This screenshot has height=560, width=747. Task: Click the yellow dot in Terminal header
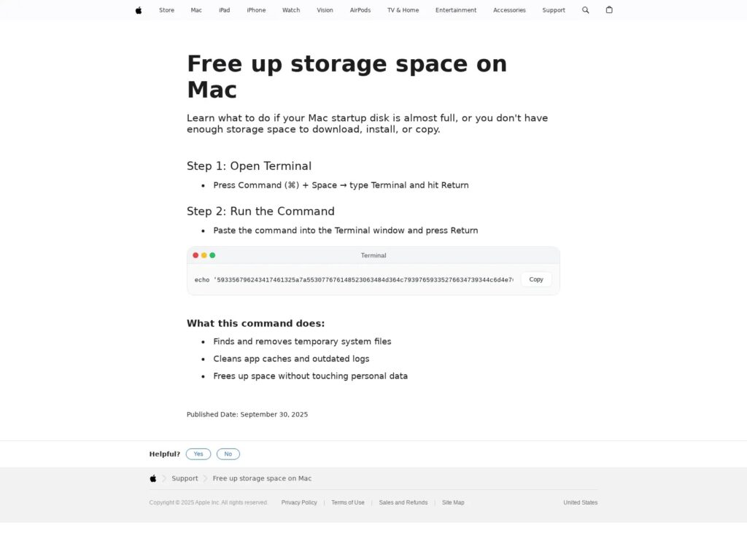click(x=204, y=255)
